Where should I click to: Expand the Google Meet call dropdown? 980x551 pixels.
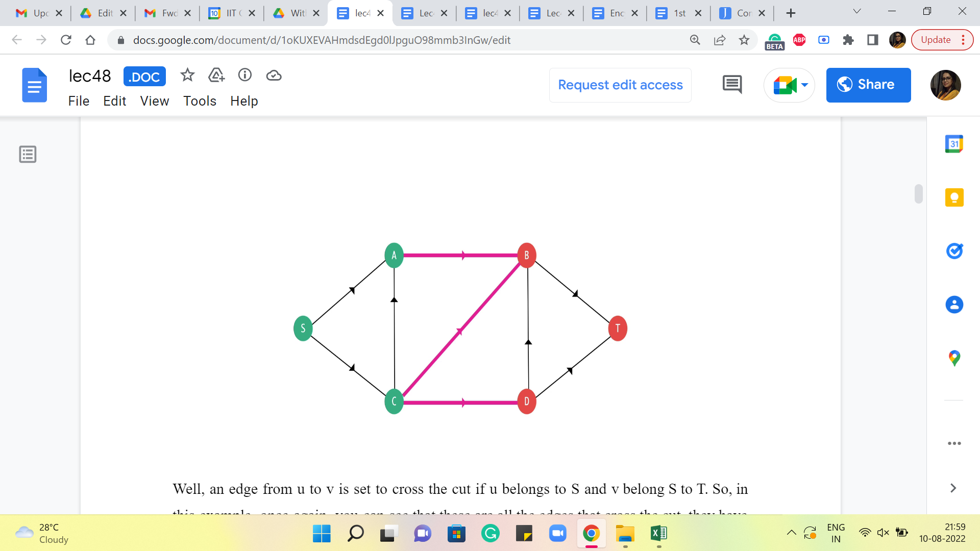coord(804,85)
